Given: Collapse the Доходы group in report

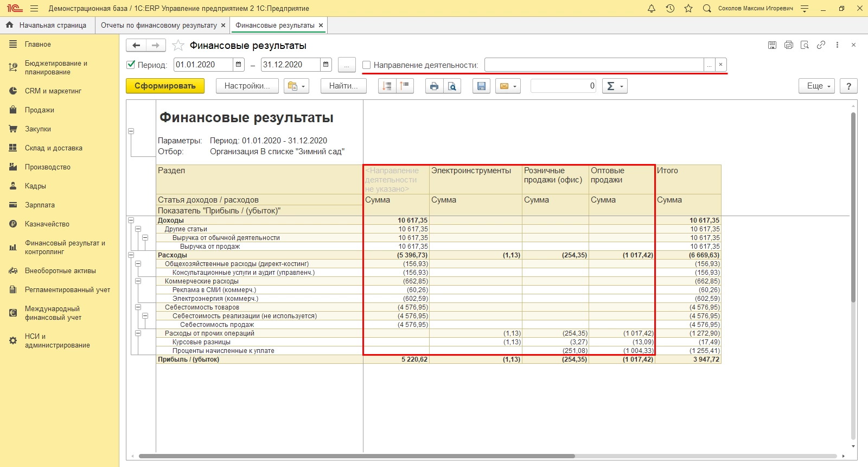Looking at the screenshot, I should [131, 220].
